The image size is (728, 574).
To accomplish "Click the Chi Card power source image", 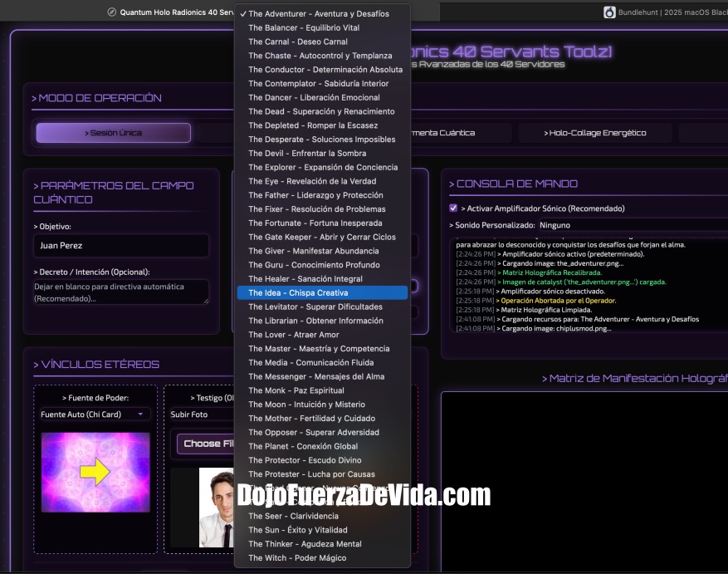I will [x=95, y=472].
